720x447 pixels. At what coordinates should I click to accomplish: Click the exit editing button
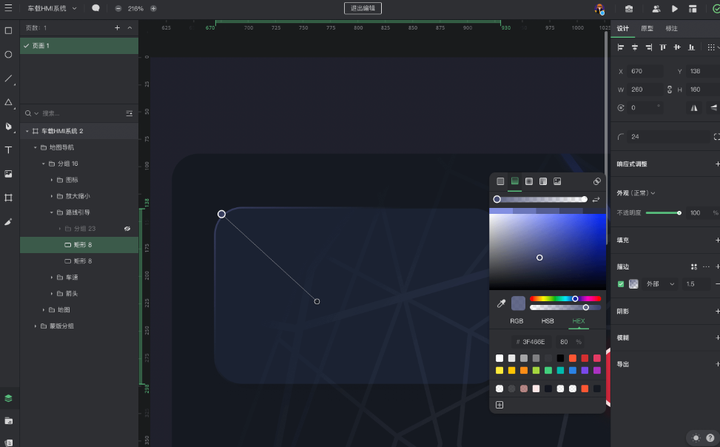click(363, 8)
